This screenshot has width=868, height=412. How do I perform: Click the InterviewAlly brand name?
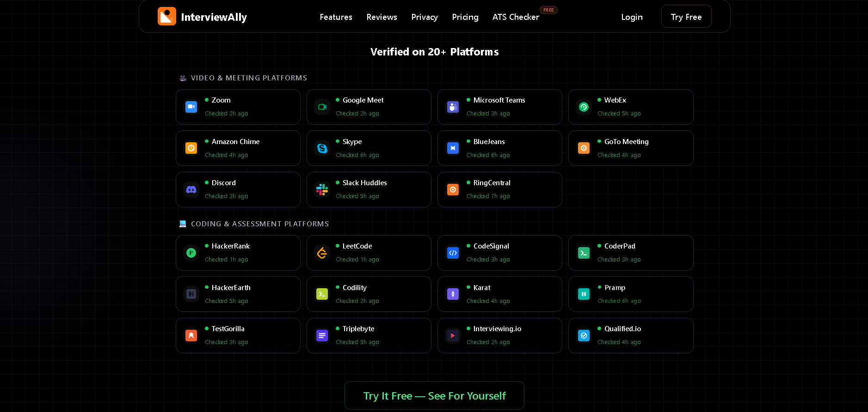tap(214, 17)
